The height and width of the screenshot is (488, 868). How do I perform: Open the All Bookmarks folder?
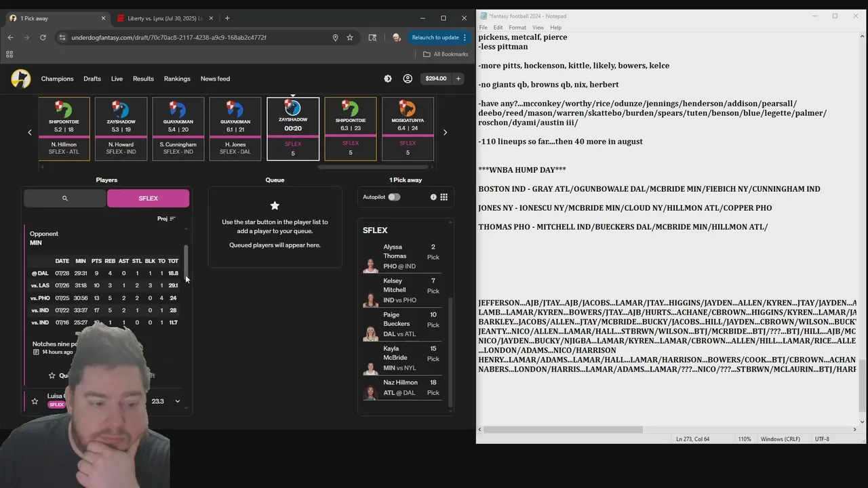point(446,54)
